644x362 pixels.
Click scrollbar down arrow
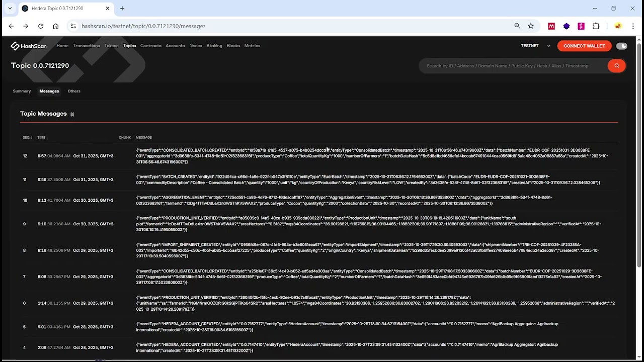tap(640, 358)
